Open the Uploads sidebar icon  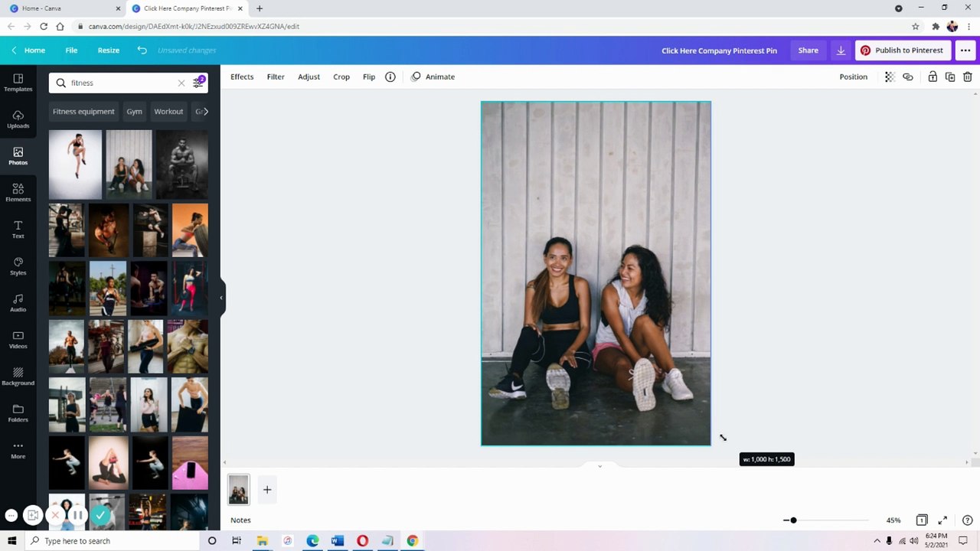(x=18, y=119)
